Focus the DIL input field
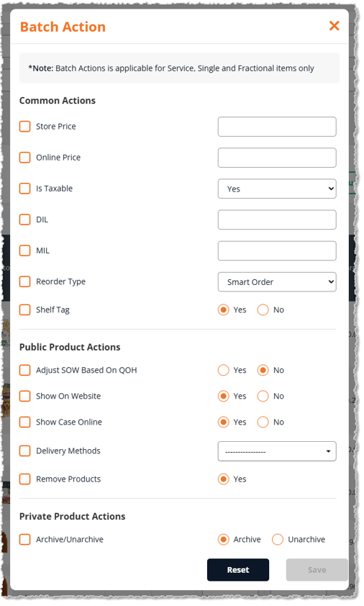 pos(277,220)
